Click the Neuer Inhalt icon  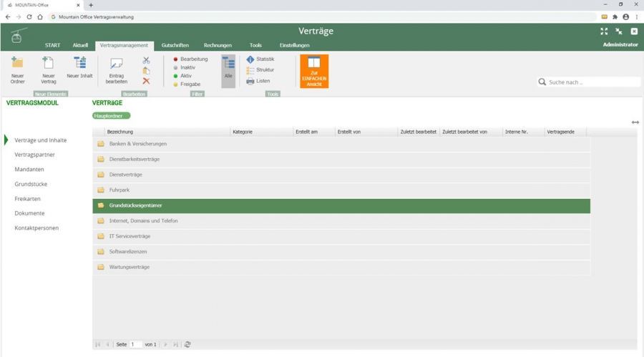tap(79, 64)
